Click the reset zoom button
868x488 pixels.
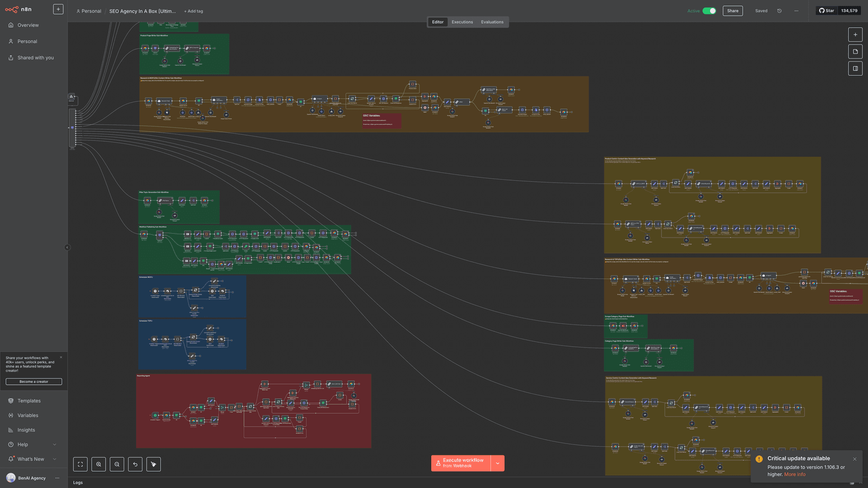[x=136, y=464]
